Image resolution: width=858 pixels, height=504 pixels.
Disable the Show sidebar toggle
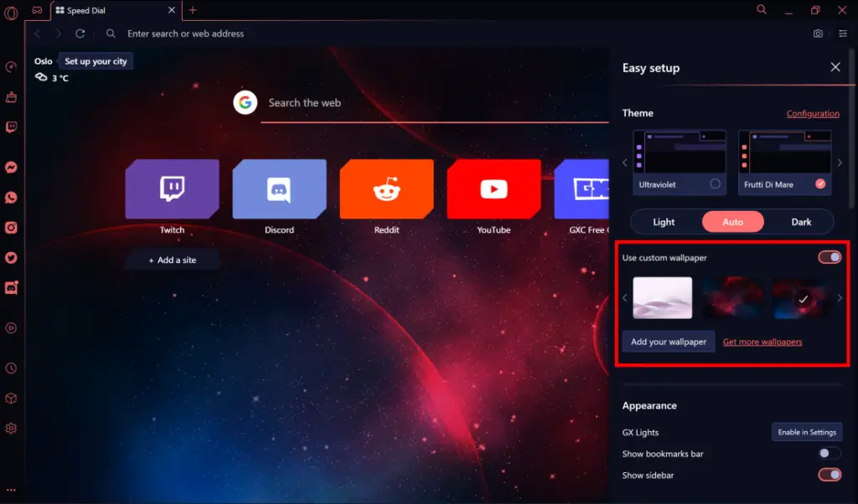pos(830,475)
